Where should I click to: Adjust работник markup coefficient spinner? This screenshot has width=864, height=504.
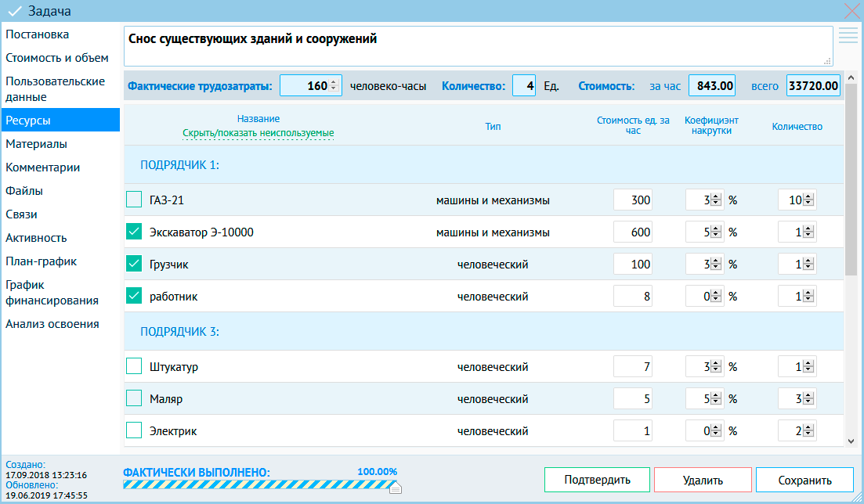tap(716, 297)
